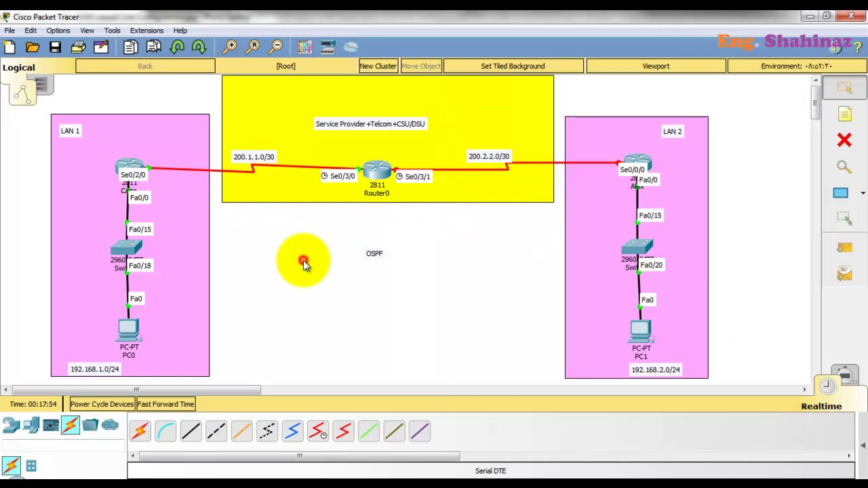Open the View menu
This screenshot has height=488, width=868.
coord(87,30)
